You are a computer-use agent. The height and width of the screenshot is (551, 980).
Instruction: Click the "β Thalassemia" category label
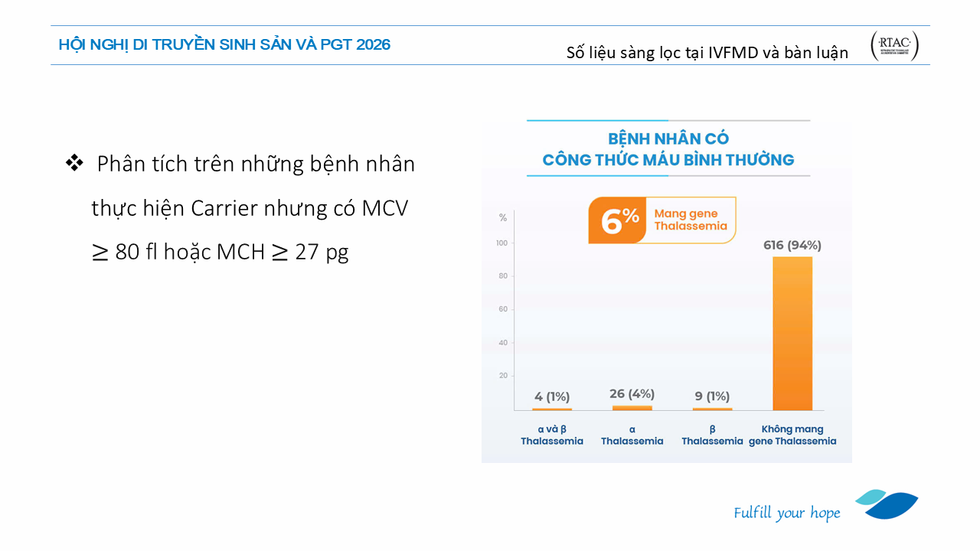click(712, 435)
